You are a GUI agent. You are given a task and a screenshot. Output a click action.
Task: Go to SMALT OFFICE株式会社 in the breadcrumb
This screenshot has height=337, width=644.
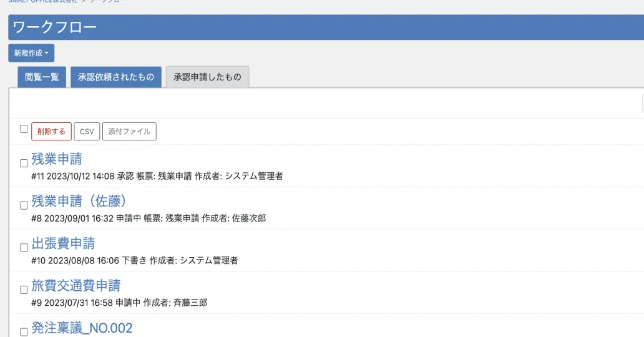pyautogui.click(x=42, y=2)
